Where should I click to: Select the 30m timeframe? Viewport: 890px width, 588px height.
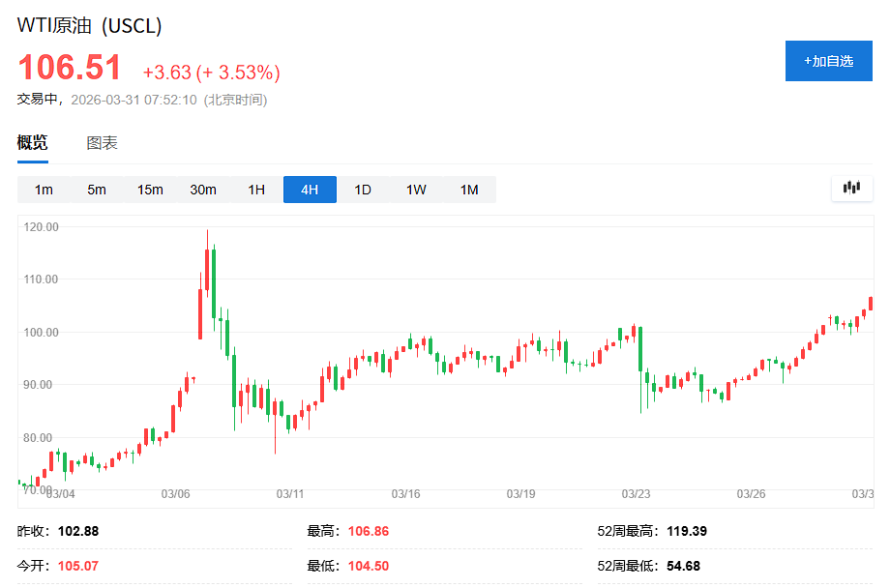tap(203, 190)
